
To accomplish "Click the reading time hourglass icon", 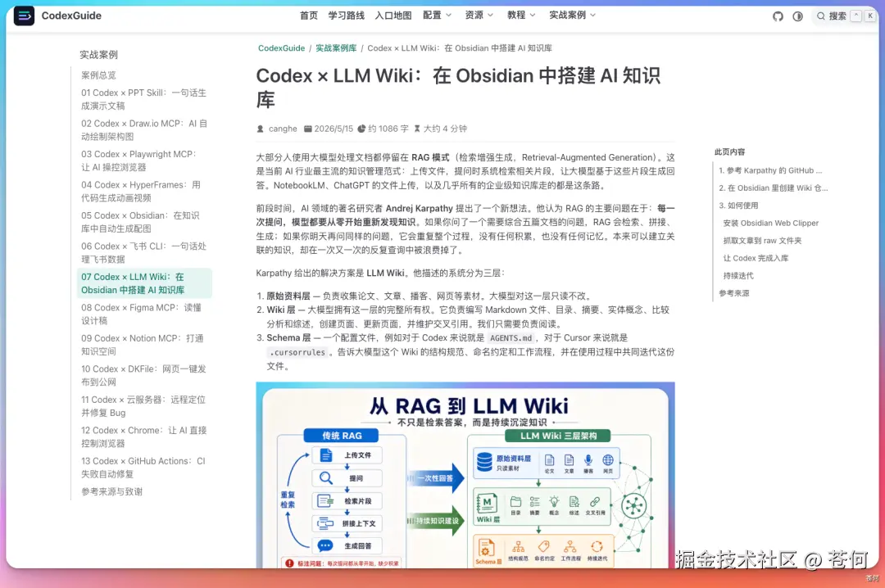I will click(417, 129).
